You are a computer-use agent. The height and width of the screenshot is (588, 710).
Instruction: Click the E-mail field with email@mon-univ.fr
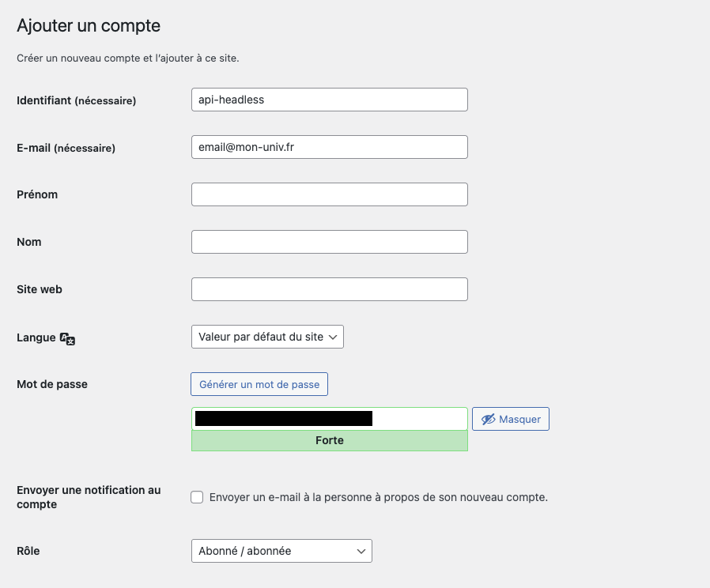329,147
